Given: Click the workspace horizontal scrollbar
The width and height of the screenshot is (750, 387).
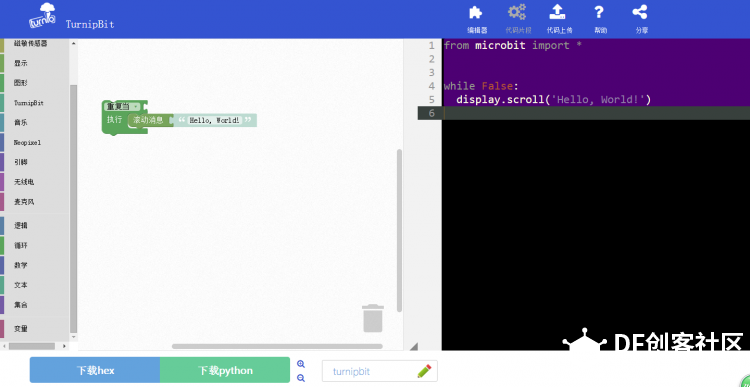Looking at the screenshot, I should pos(277,346).
